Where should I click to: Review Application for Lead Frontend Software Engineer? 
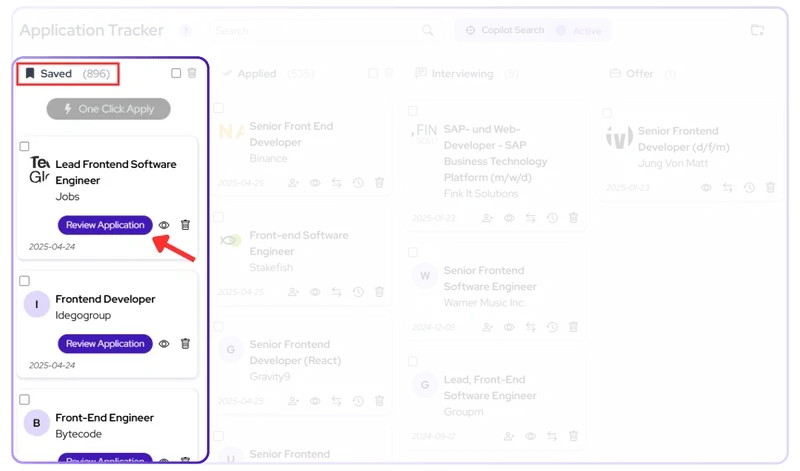[105, 225]
